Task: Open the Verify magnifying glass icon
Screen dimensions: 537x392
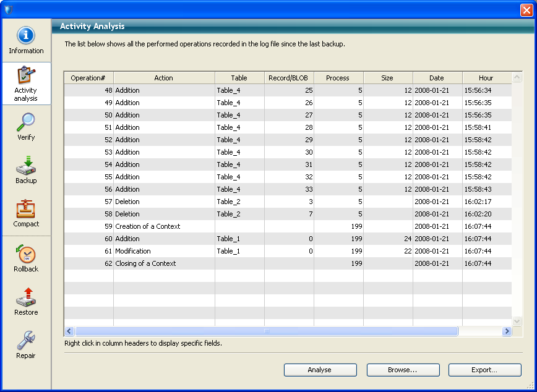Action: pos(26,122)
